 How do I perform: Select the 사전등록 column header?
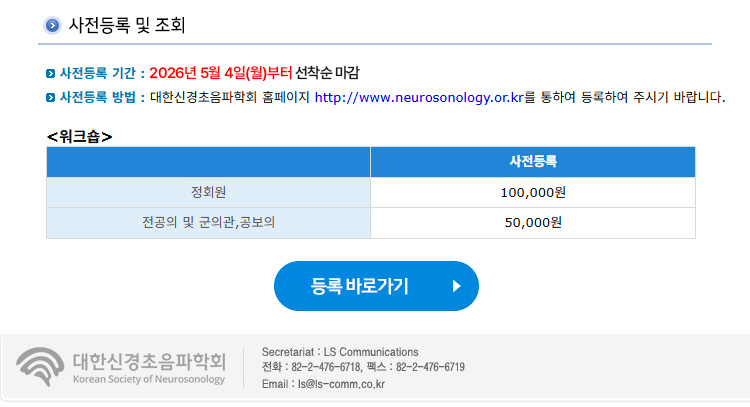(x=532, y=161)
